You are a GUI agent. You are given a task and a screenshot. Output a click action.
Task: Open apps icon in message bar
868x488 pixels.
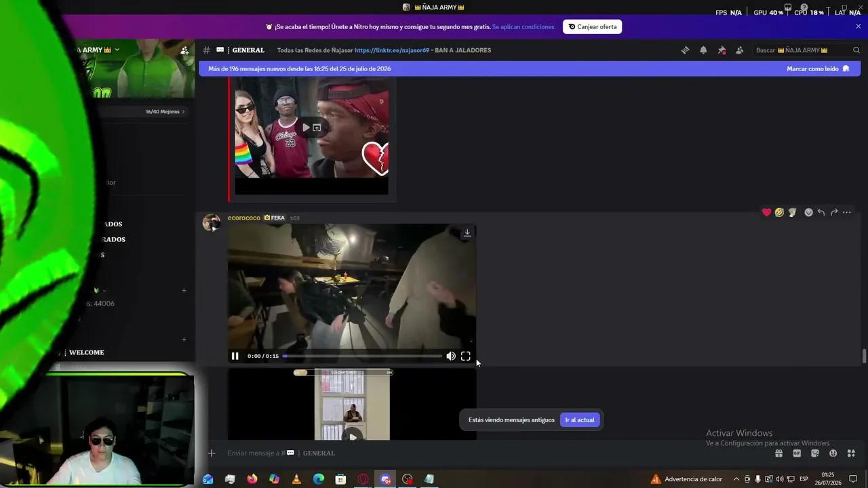tap(851, 453)
